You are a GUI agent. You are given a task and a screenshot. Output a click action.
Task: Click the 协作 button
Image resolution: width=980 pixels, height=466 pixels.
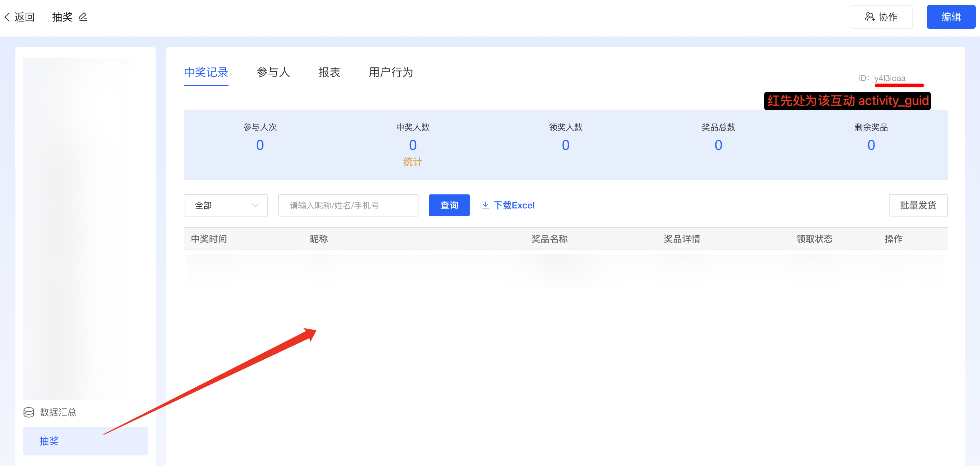(881, 17)
